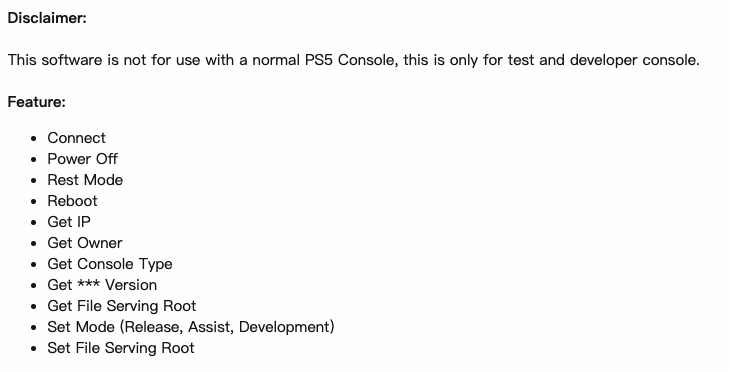Select Get File Serving Root item
The image size is (729, 372).
[121, 306]
